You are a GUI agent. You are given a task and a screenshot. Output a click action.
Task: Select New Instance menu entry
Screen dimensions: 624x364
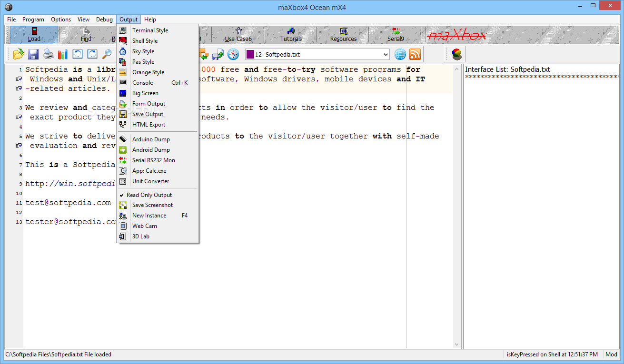click(158, 216)
